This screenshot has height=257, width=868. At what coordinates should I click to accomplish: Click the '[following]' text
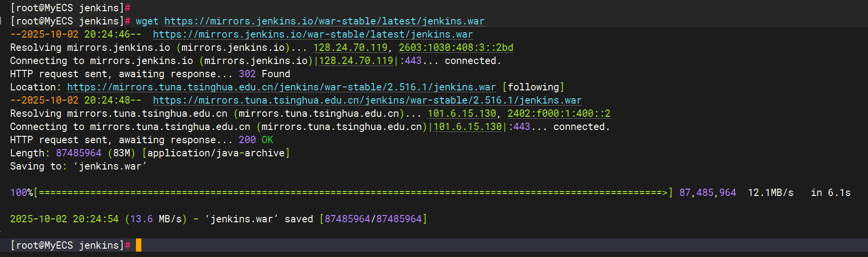(x=533, y=87)
